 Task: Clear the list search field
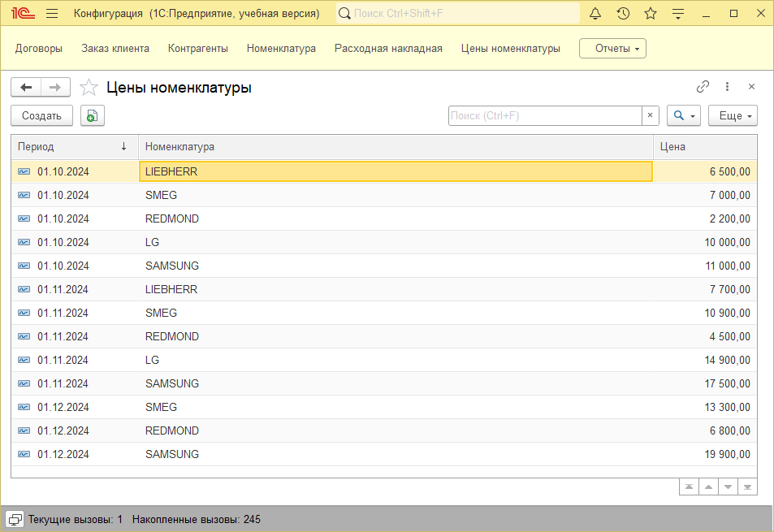(x=650, y=115)
